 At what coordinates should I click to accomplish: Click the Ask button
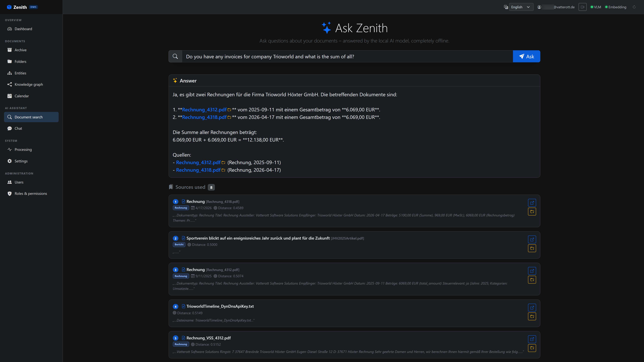[x=527, y=56]
